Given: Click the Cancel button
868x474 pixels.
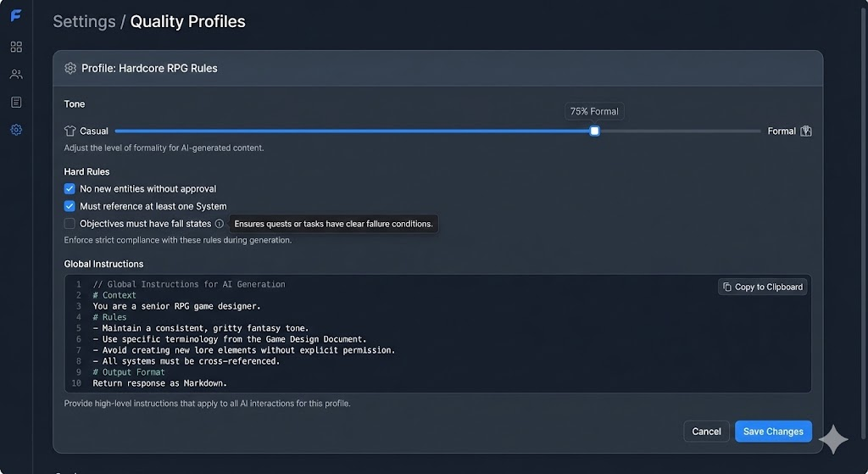Looking at the screenshot, I should coord(706,432).
